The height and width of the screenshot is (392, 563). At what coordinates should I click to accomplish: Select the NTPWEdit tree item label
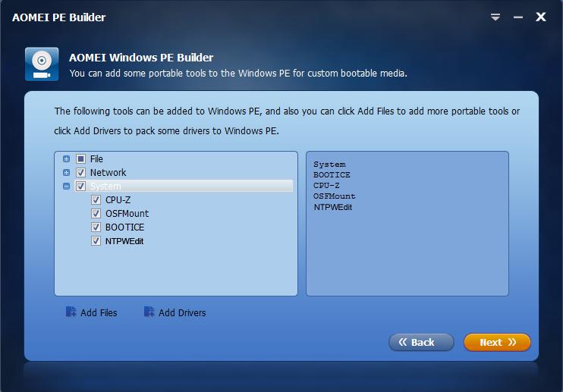click(x=124, y=241)
